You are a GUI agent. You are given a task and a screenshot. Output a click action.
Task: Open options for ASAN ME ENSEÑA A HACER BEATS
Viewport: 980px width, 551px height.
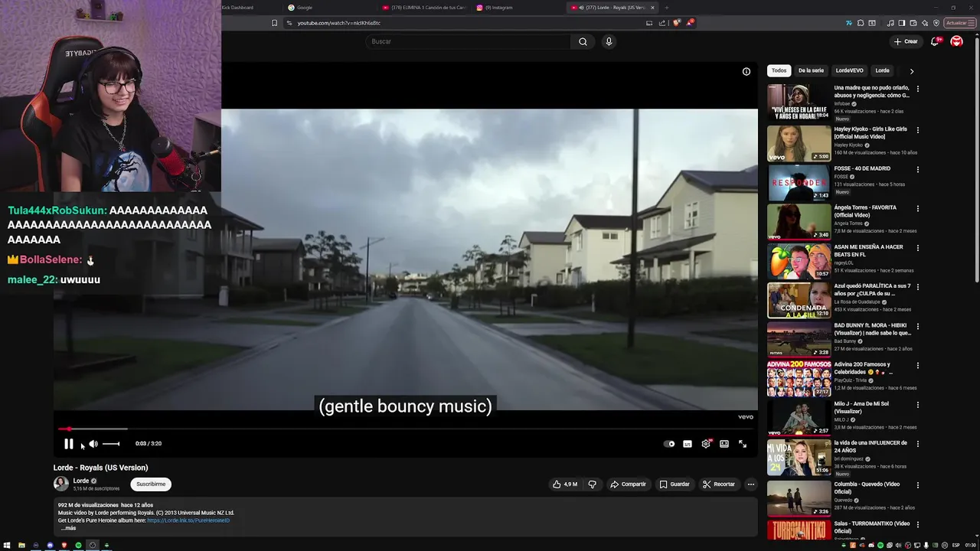pyautogui.click(x=918, y=248)
